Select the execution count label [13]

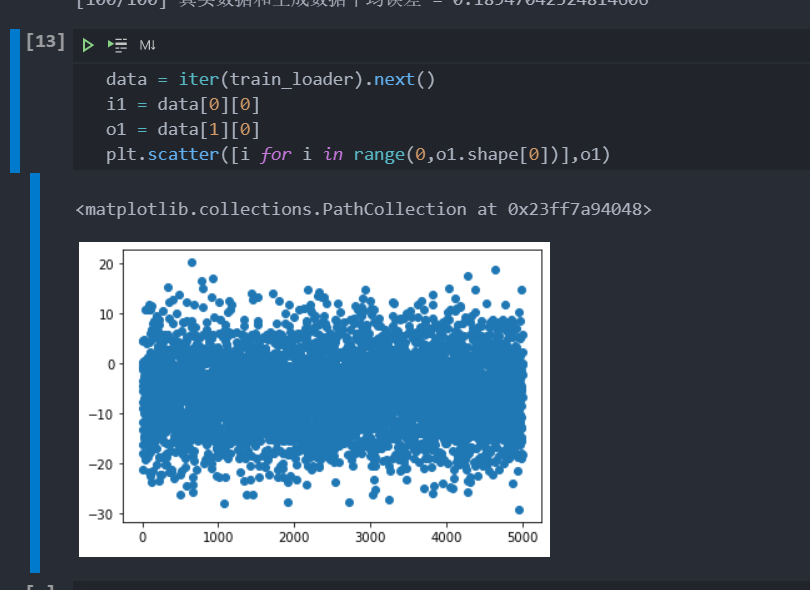pos(45,41)
